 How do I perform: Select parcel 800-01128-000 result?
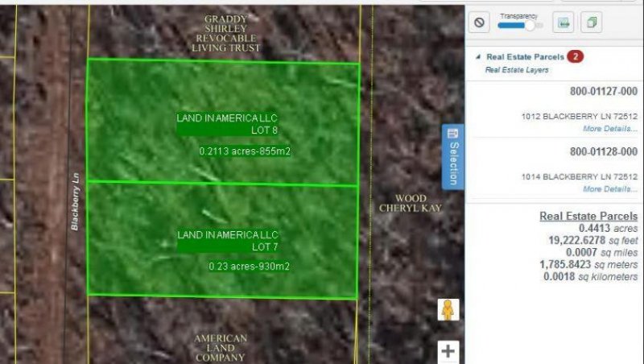[603, 151]
